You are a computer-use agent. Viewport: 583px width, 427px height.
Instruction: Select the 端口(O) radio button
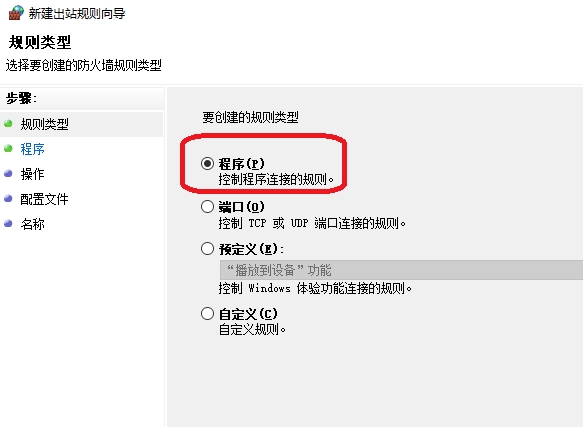coord(207,206)
